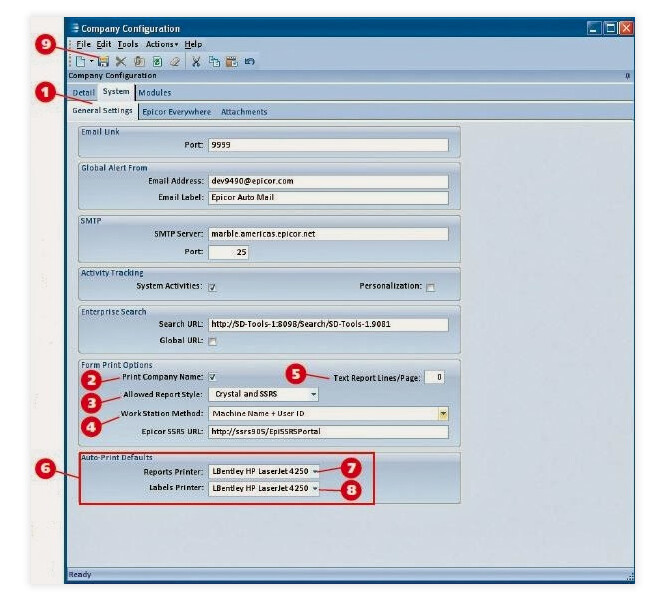Viewport: 663px width, 596px height.
Task: Click the window resize grip in status bar
Action: [x=630, y=577]
